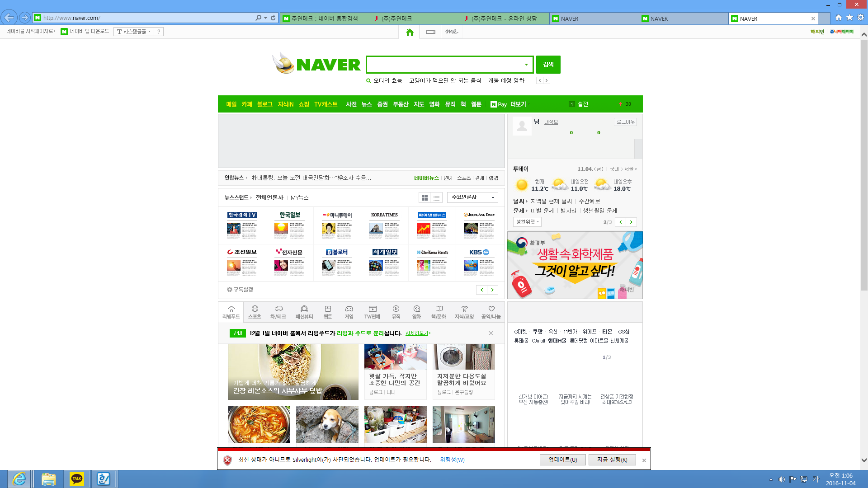Click the 업데이트(U) button

click(563, 460)
